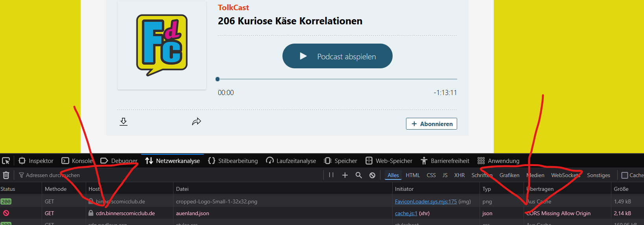Screen dimensions: 644x225
Task: Open the Konsole tab
Action: pyautogui.click(x=77, y=161)
